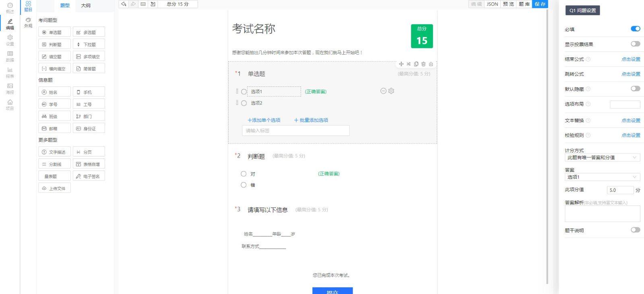This screenshot has height=294, width=644.
Task: Enable 显示投票结果 switch
Action: (x=636, y=44)
